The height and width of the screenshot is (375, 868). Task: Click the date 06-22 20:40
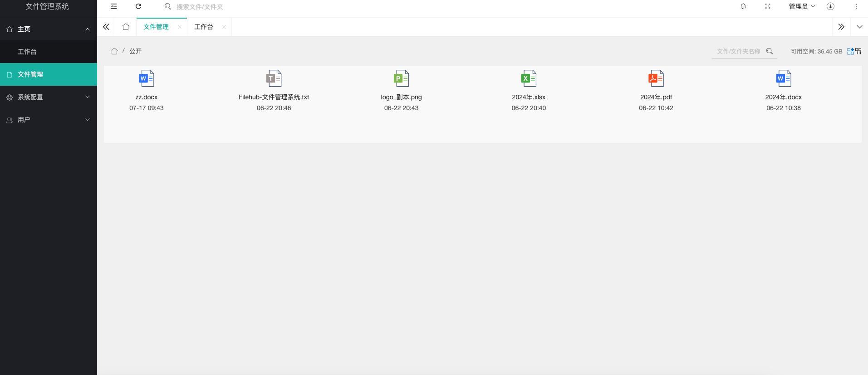point(529,108)
